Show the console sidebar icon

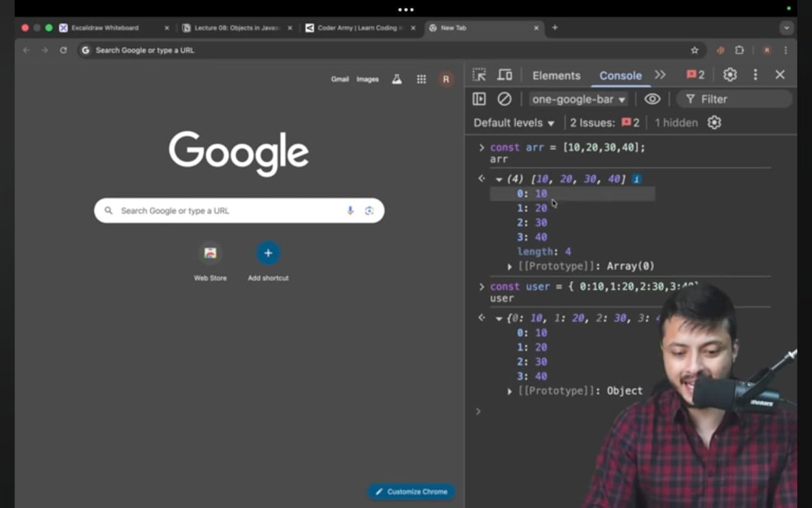click(479, 99)
